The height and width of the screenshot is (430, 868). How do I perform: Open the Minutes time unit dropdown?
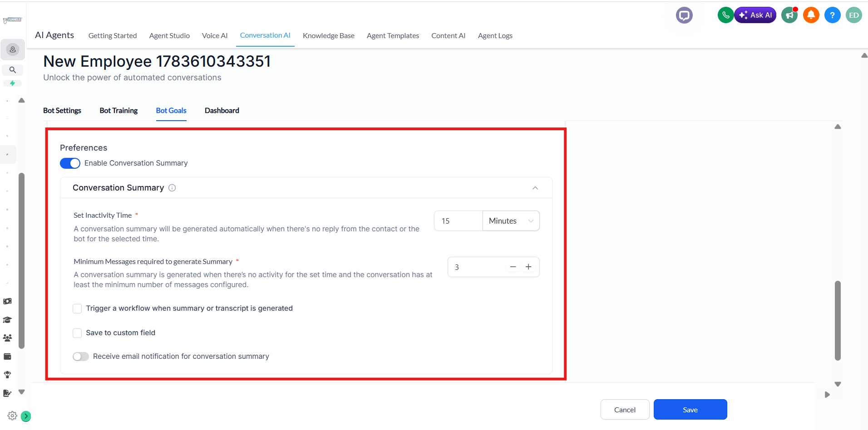[x=511, y=221]
